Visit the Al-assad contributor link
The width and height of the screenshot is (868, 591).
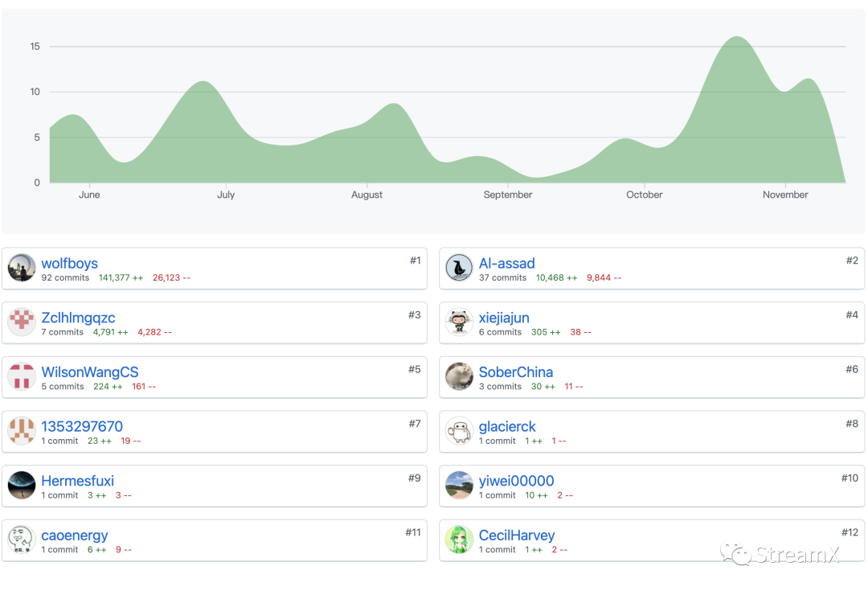click(x=506, y=263)
